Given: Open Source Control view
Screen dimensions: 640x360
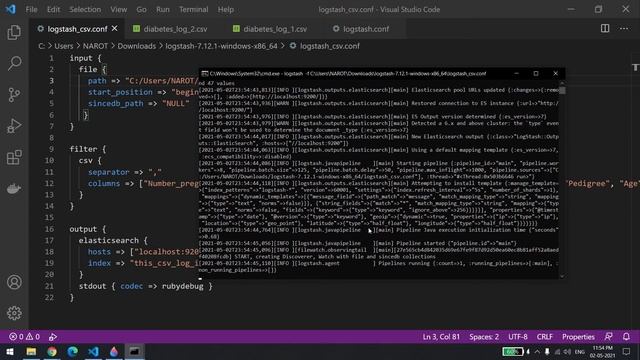Looking at the screenshot, I should (x=14, y=94).
